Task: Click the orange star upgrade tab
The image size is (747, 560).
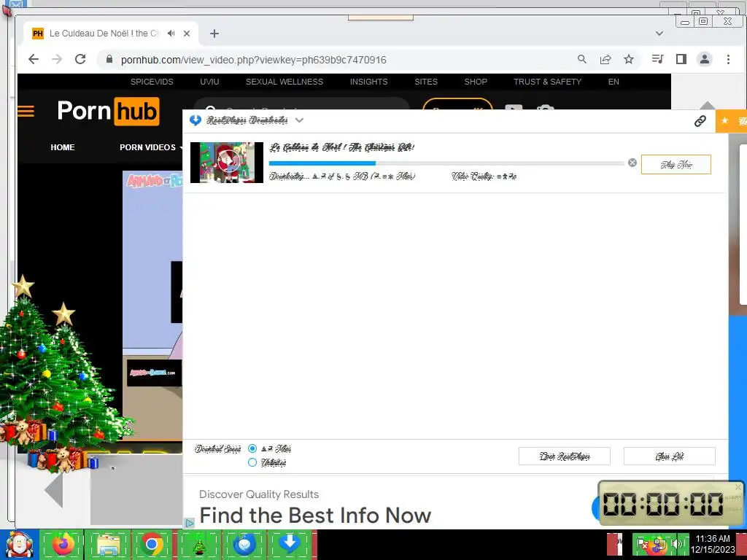Action: tap(731, 121)
